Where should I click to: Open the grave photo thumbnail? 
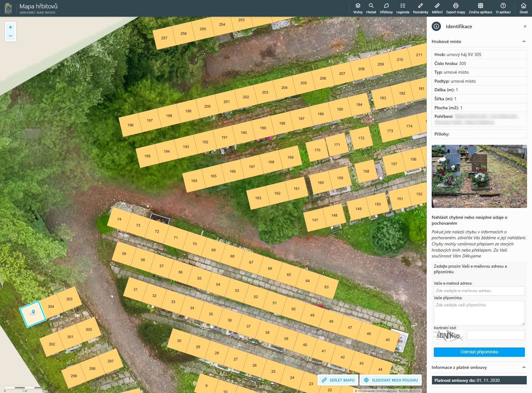coord(479,176)
